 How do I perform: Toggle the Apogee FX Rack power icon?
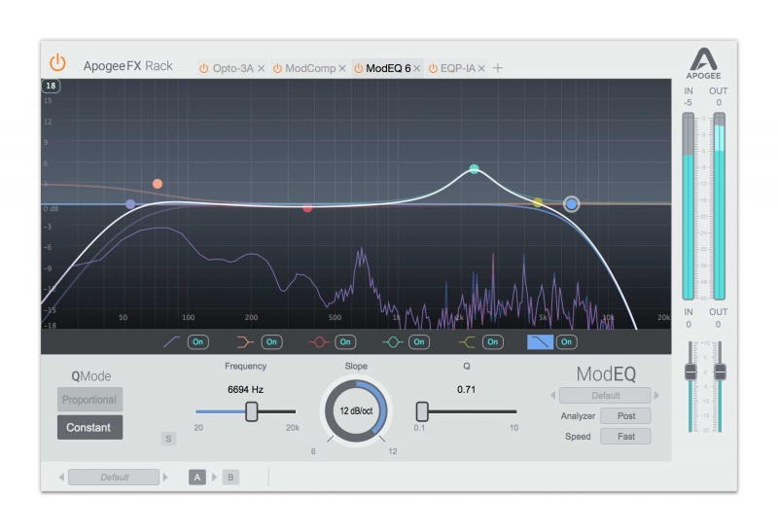[x=57, y=63]
